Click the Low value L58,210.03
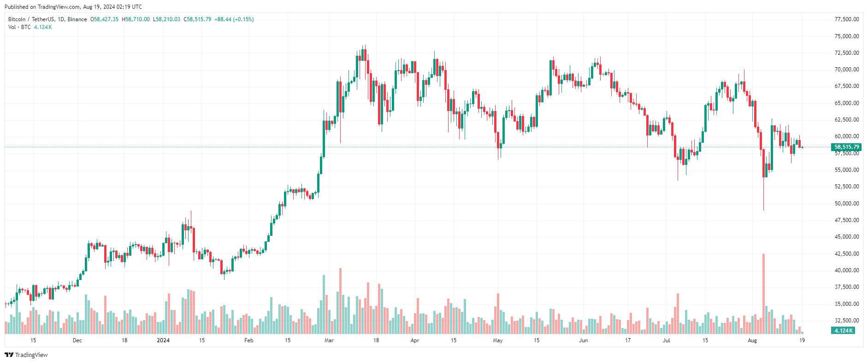Viewport: 868px width, 363px height. tap(167, 19)
